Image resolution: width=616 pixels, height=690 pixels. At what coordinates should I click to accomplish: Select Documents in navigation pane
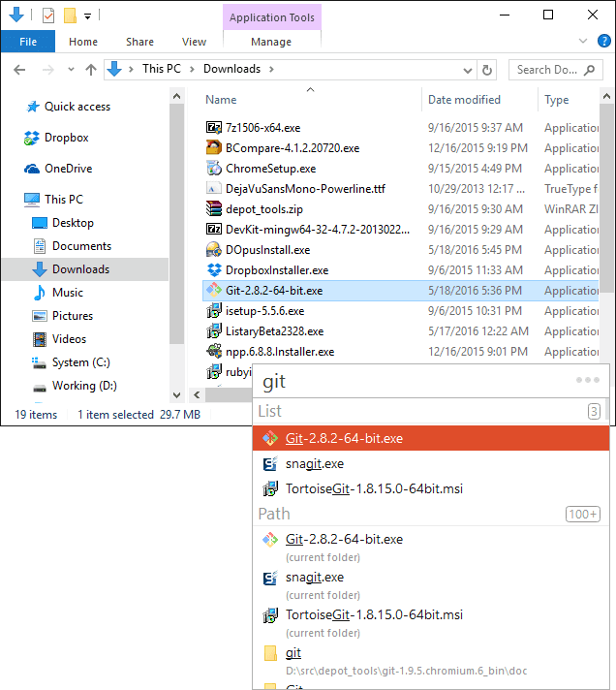point(81,246)
